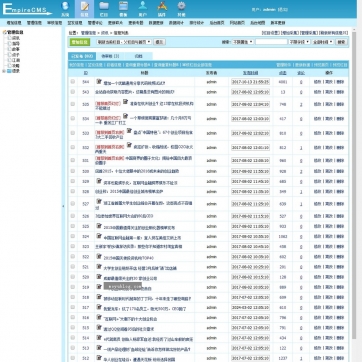Image resolution: width=362 pixels, height=362 pixels.
Task: Open the column selection dropdown beside 增加信息
Action: pyautogui.click(x=124, y=42)
